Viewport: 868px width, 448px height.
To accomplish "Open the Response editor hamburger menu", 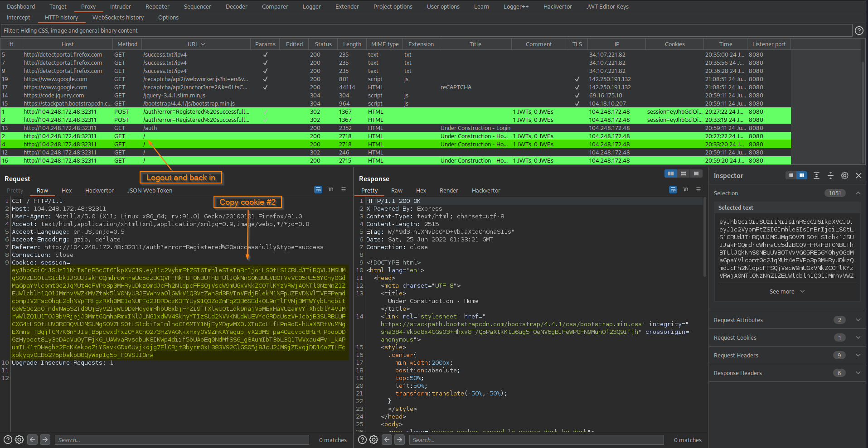I will (x=698, y=189).
